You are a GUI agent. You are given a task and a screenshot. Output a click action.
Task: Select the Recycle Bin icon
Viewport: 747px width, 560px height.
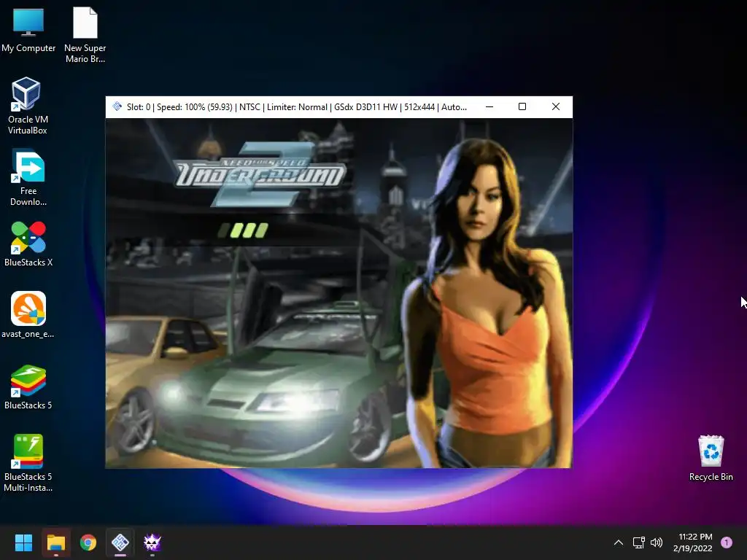point(711,458)
